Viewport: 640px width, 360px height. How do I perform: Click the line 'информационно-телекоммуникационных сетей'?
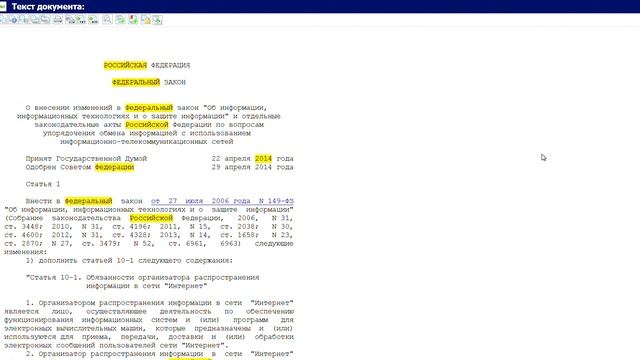coord(147,142)
